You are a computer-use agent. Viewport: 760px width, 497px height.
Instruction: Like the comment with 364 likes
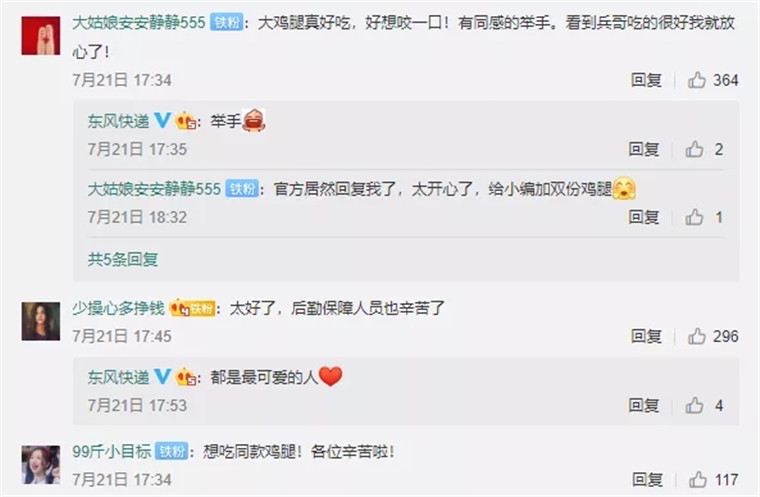point(697,80)
